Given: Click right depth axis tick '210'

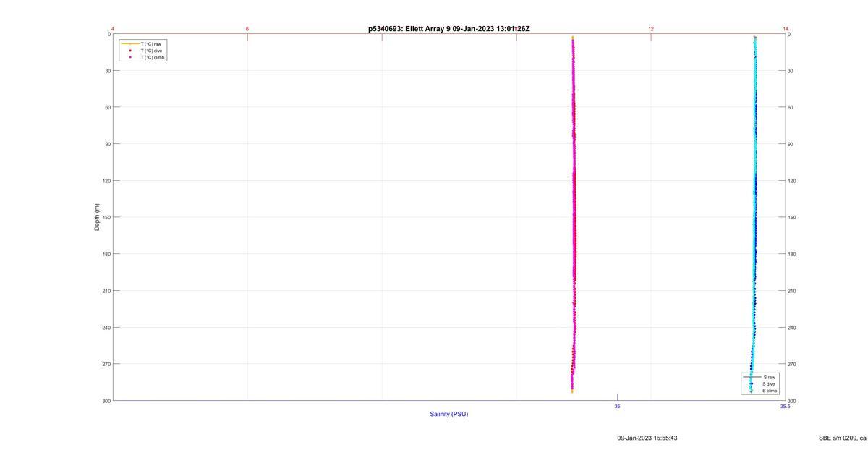Looking at the screenshot, I should 792,291.
